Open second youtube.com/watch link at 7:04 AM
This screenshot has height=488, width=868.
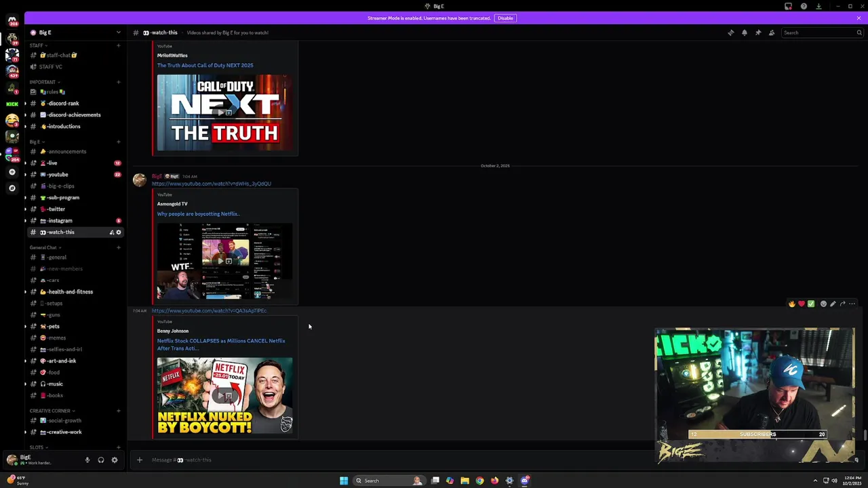[x=209, y=310]
